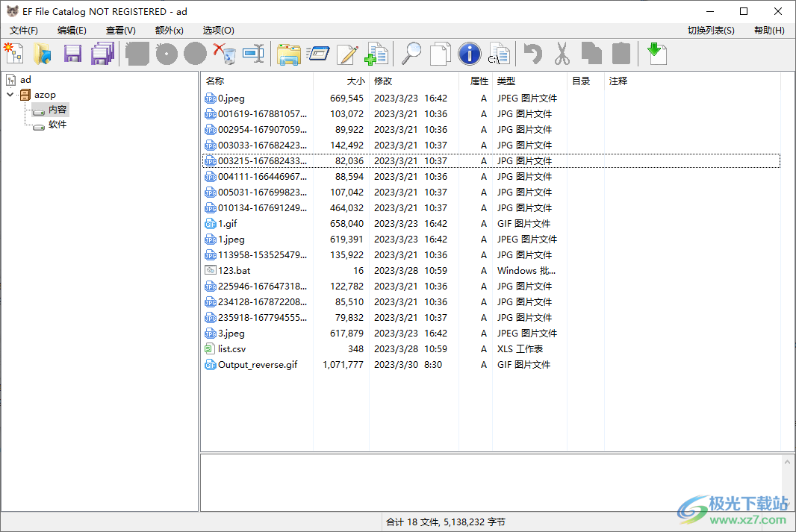Image resolution: width=796 pixels, height=532 pixels.
Task: Open the edit pencil tool
Action: (346, 53)
